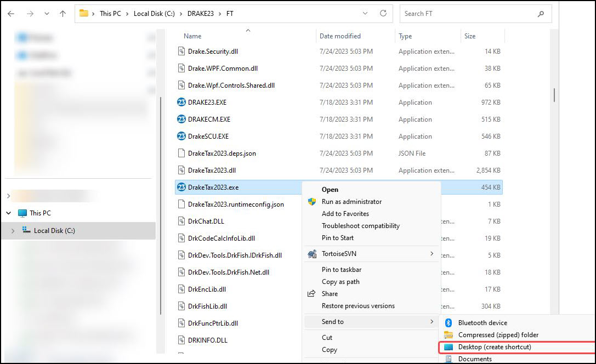
Task: Open the address bar dropdown arrow
Action: [x=365, y=13]
